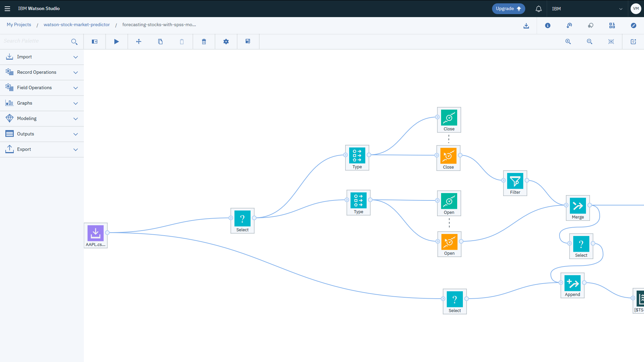This screenshot has width=644, height=362.
Task: Click the download icon in breadcrumb bar
Action: 526,26
